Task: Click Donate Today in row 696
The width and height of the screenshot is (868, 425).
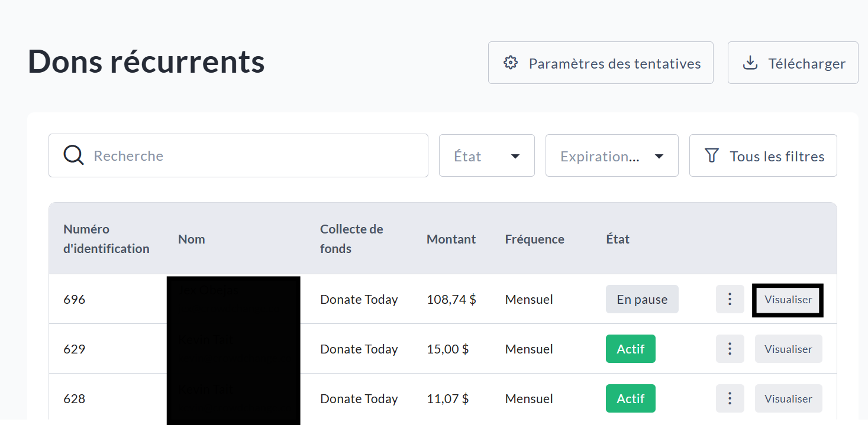Action: click(359, 299)
